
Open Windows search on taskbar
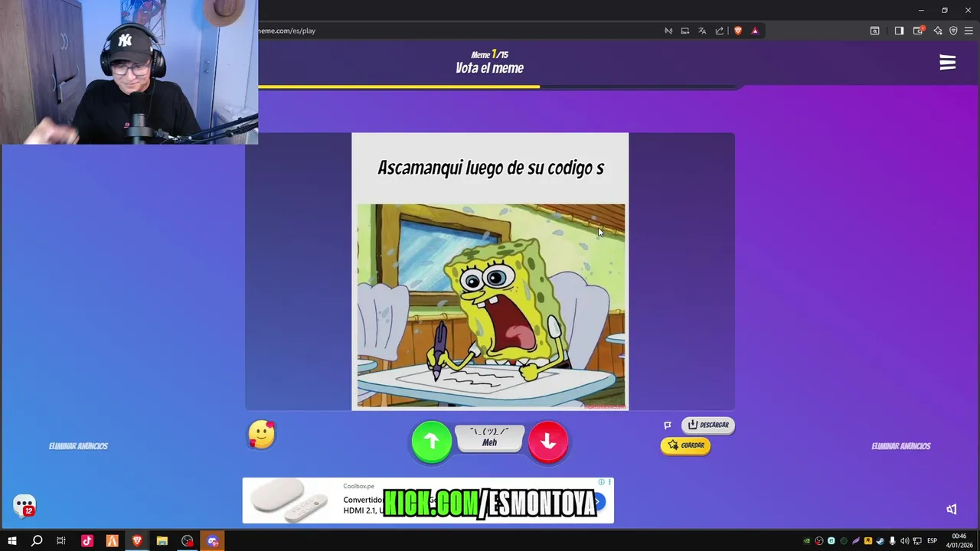37,541
